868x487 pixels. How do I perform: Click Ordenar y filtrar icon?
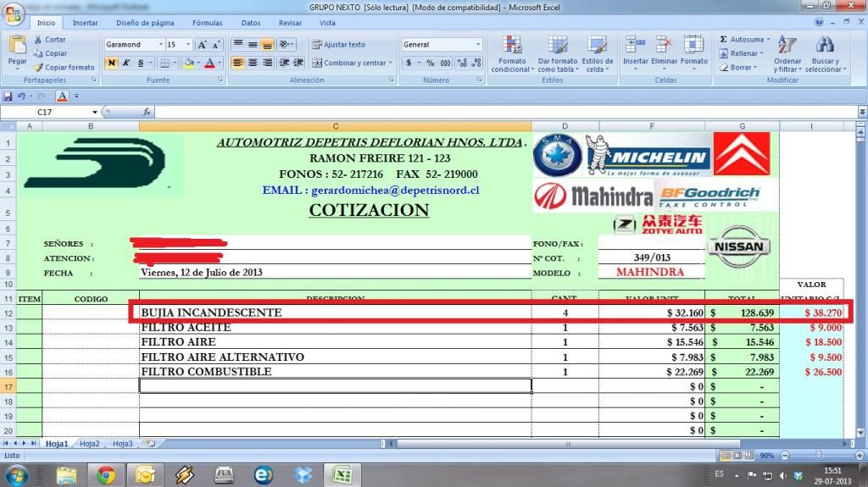[x=787, y=45]
